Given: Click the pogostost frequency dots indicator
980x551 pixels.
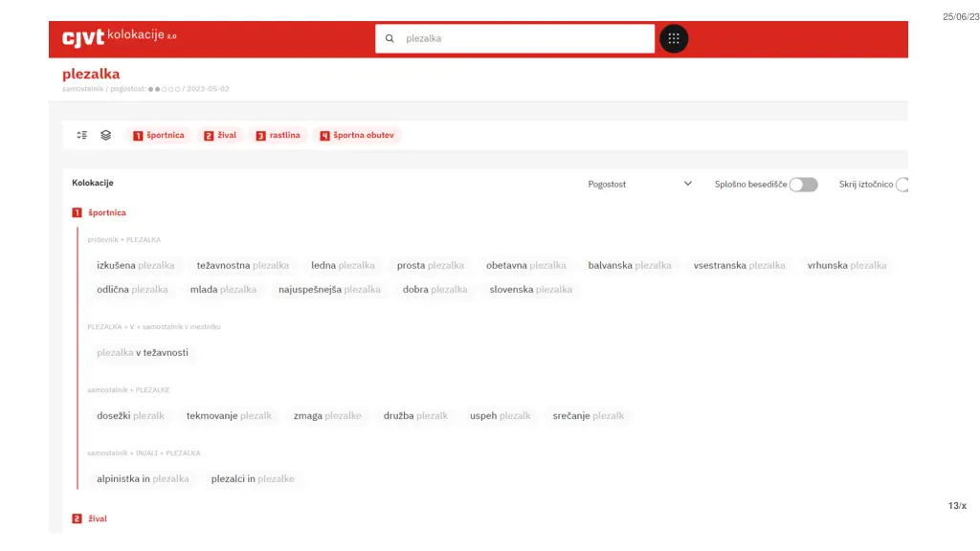Looking at the screenshot, I should coord(164,89).
